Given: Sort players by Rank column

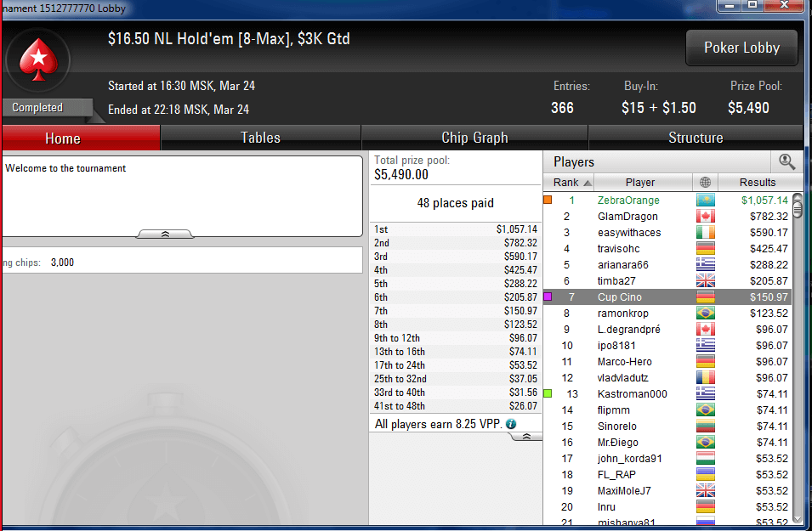Looking at the screenshot, I should [569, 182].
